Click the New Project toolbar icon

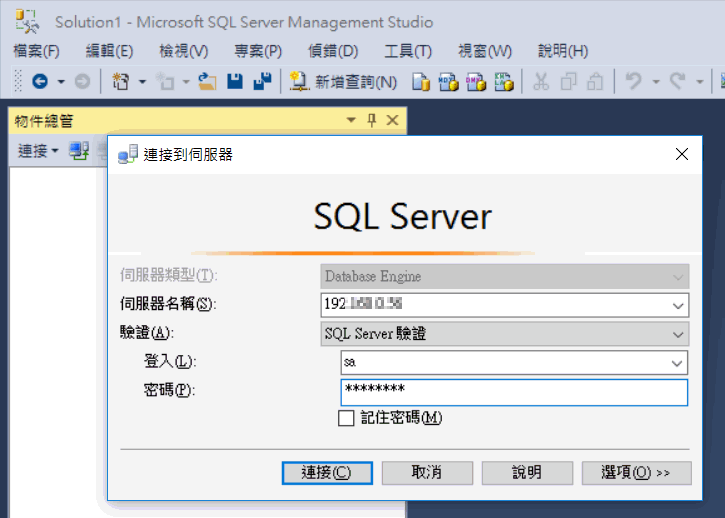coord(121,81)
